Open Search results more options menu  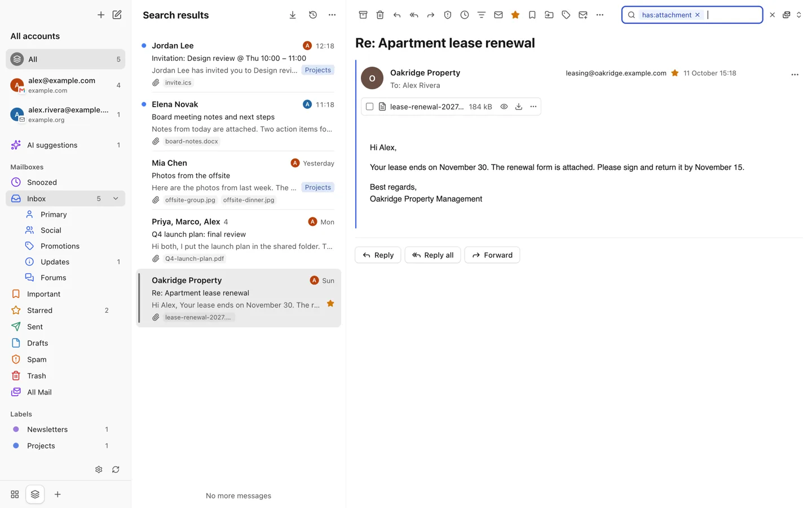332,15
